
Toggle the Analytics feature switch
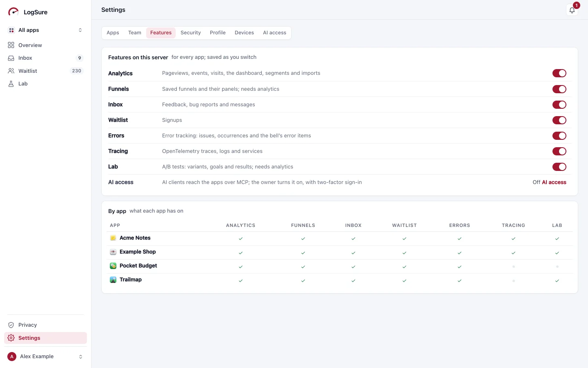pyautogui.click(x=559, y=73)
